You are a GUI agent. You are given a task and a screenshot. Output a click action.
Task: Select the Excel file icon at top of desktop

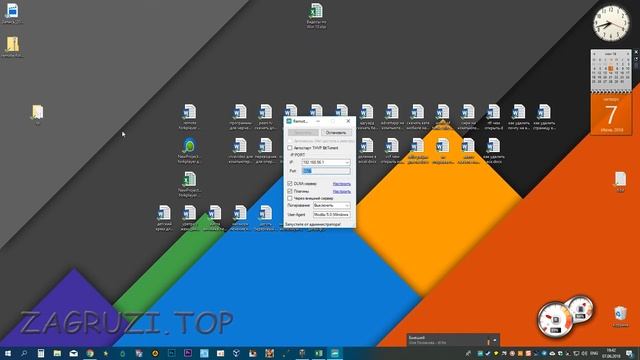pos(316,16)
